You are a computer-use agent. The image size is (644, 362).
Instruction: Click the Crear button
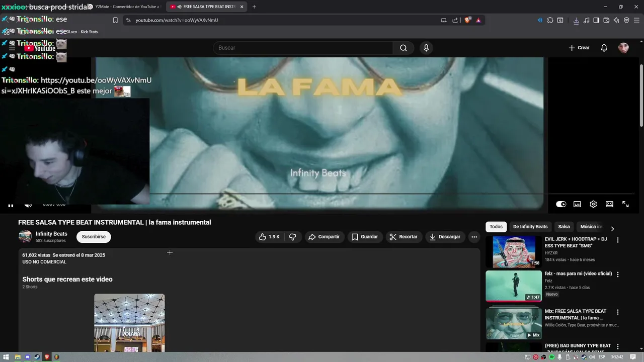click(579, 48)
